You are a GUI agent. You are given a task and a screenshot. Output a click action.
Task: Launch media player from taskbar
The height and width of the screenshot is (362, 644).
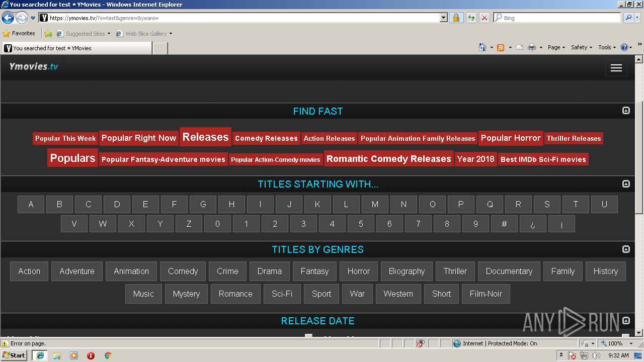pos(74,355)
